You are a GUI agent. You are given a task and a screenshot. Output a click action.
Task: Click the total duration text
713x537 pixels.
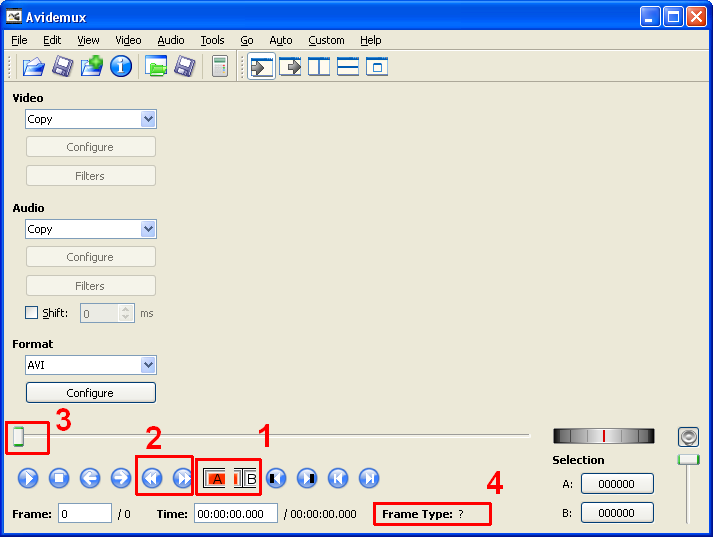coord(320,514)
